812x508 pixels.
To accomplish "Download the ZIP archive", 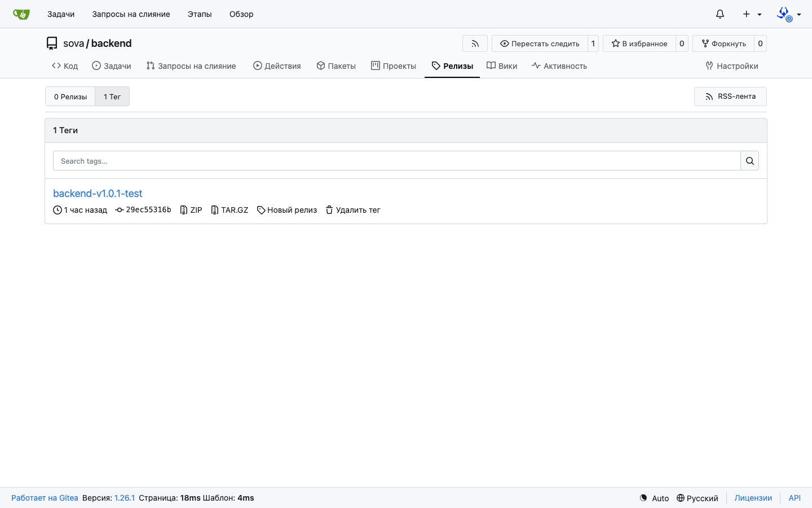I will (x=191, y=210).
